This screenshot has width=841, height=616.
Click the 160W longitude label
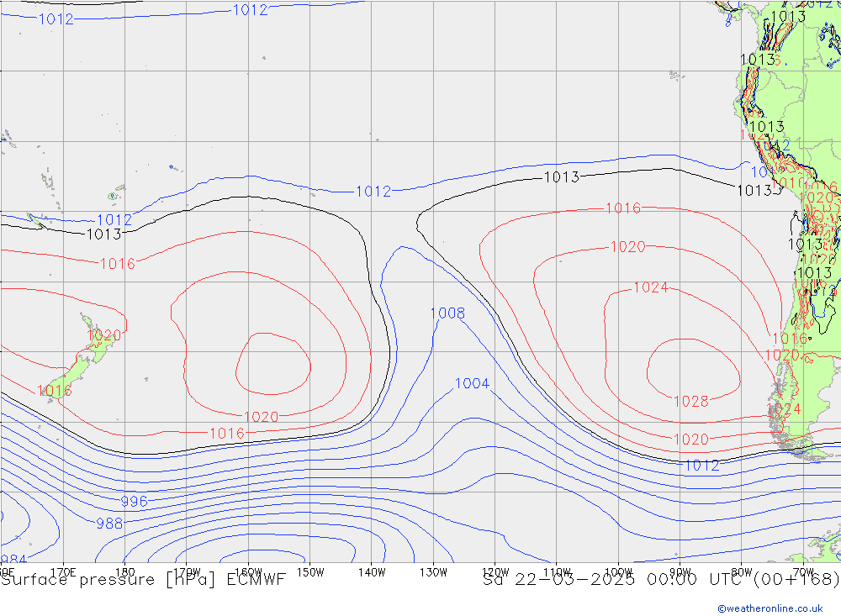(x=248, y=572)
